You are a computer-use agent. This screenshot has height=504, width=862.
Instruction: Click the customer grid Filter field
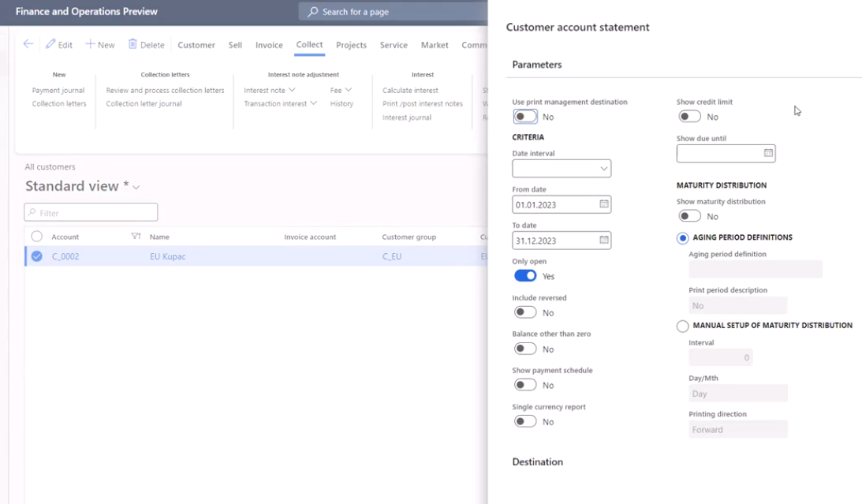coord(91,212)
